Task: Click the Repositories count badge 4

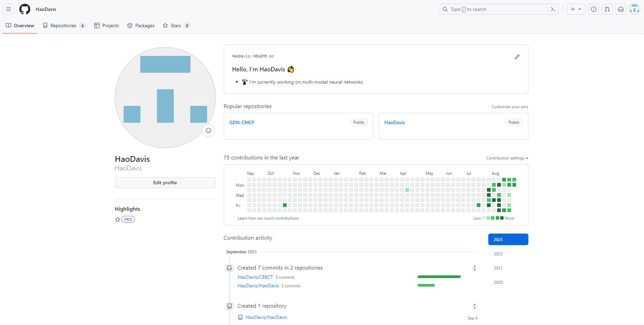Action: [x=82, y=25]
